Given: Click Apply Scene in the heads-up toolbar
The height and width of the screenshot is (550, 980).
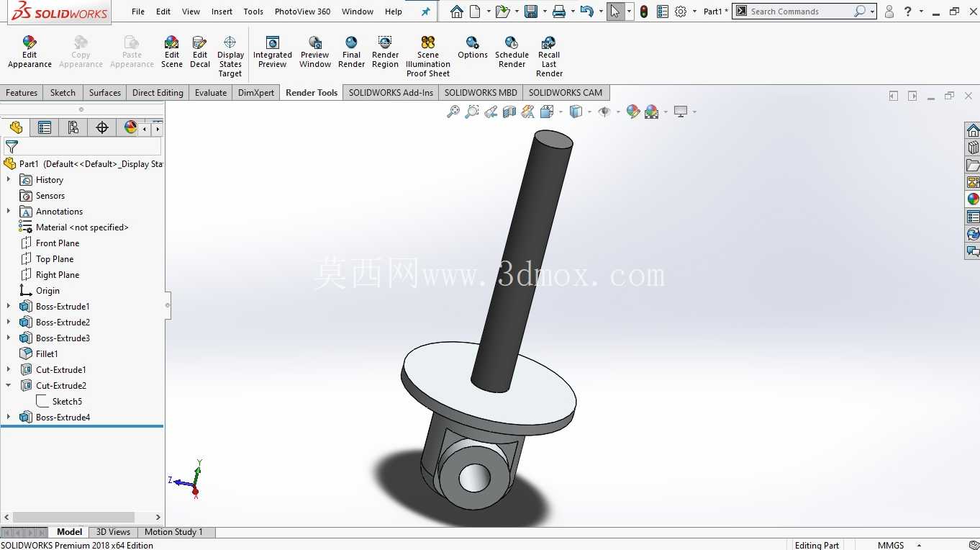Looking at the screenshot, I should [652, 112].
